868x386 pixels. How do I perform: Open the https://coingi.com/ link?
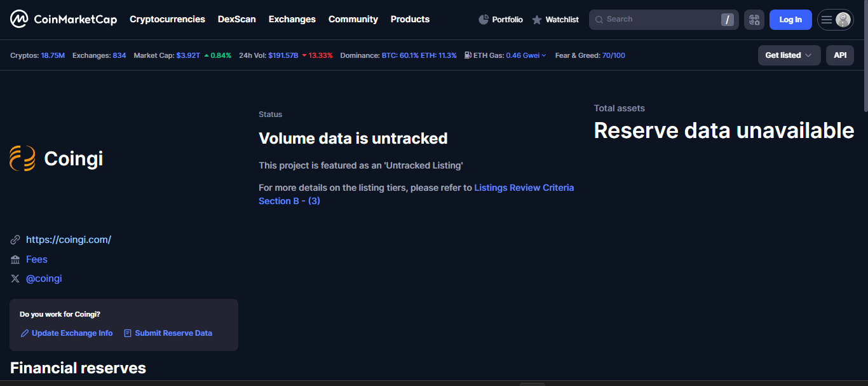click(69, 240)
